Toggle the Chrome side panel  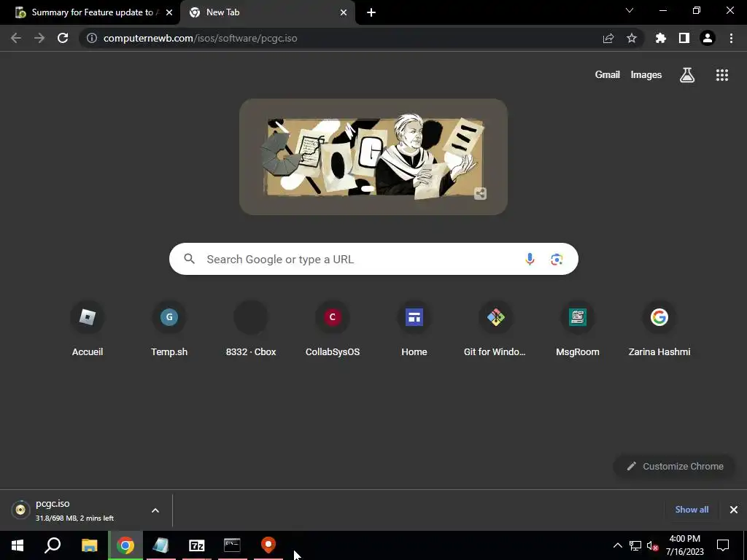click(x=684, y=38)
